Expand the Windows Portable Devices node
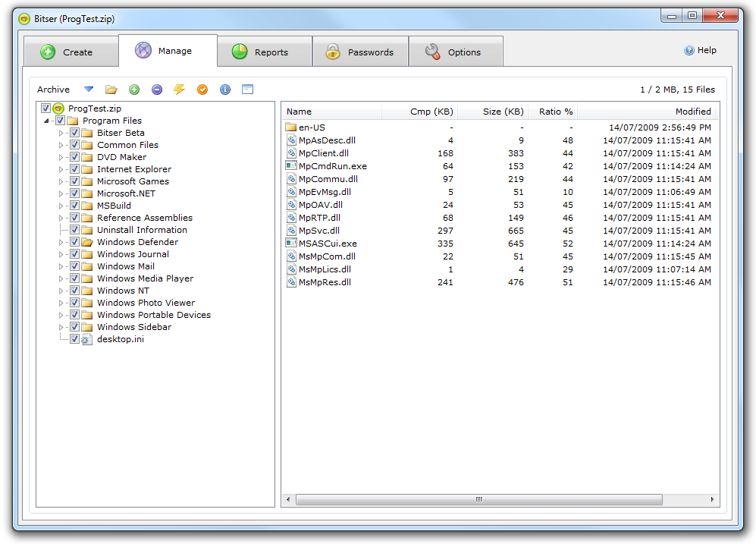 [x=61, y=315]
